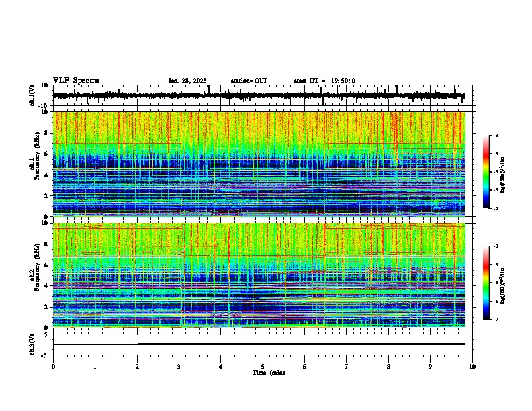Click the "-7" label on ch.2 color bar

tap(495, 319)
